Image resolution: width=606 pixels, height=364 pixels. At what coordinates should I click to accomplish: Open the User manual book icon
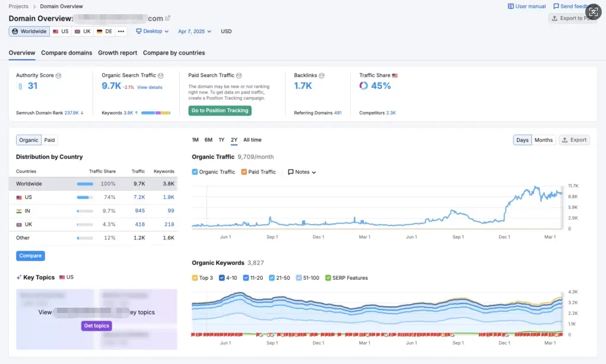point(511,7)
